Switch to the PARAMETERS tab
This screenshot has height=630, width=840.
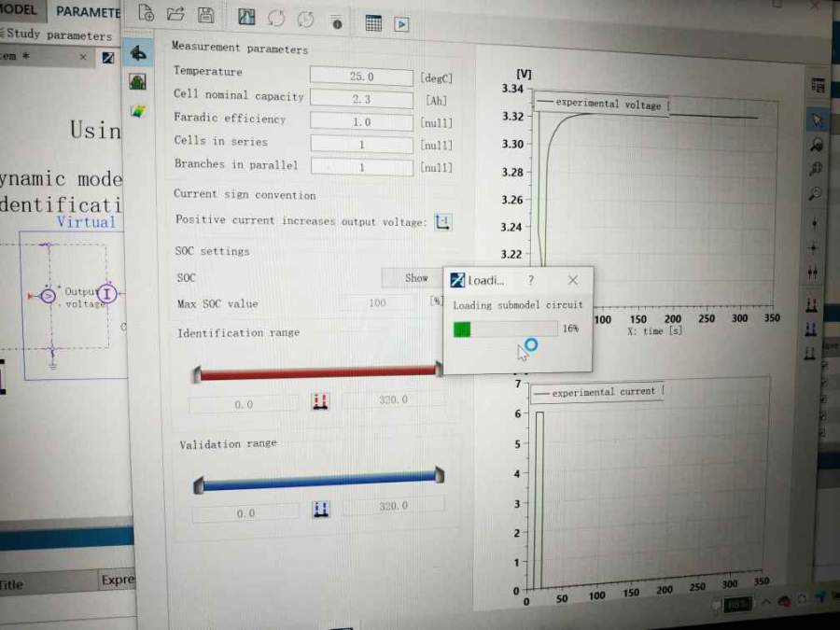88,12
